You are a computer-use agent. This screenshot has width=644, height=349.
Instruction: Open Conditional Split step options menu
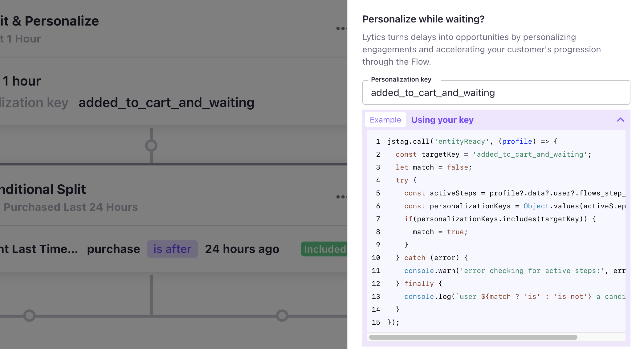[x=341, y=197]
